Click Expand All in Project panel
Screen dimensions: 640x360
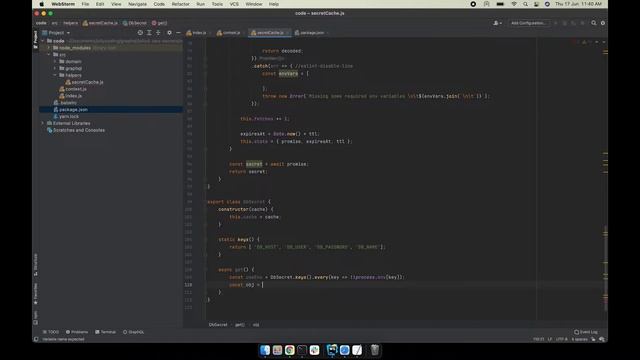tap(149, 33)
